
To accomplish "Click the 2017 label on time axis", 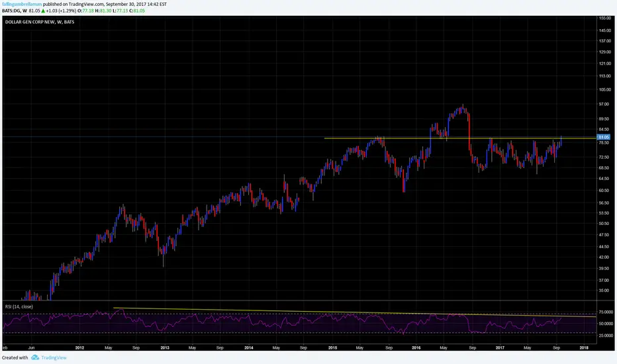I will click(x=500, y=347).
